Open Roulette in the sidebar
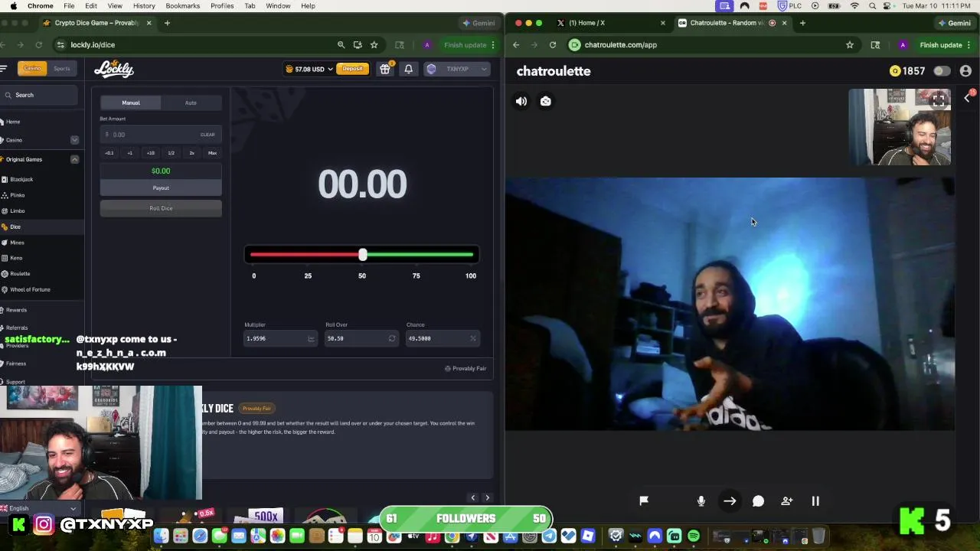This screenshot has width=980, height=551. pos(20,274)
